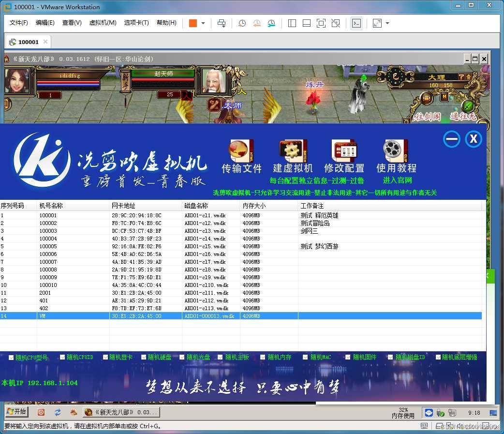The height and width of the screenshot is (434, 504).
Task: Toggle the 随机底层增强 checkbox
Action: point(438,357)
